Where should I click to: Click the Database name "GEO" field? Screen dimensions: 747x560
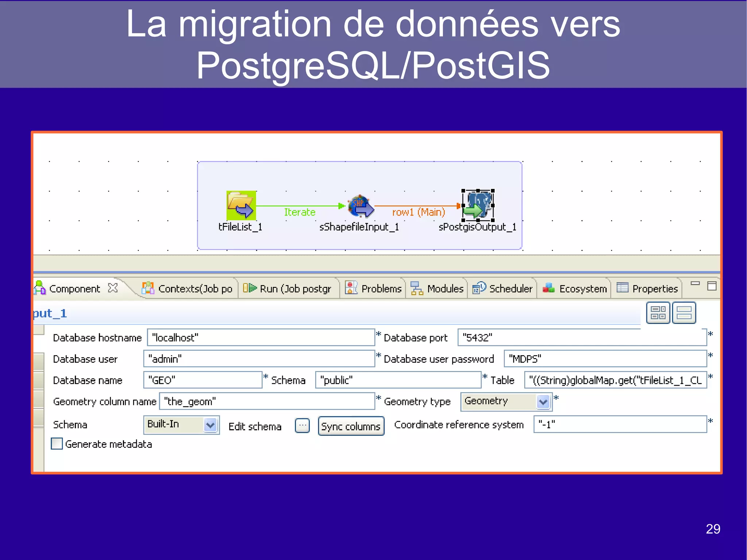(203, 380)
